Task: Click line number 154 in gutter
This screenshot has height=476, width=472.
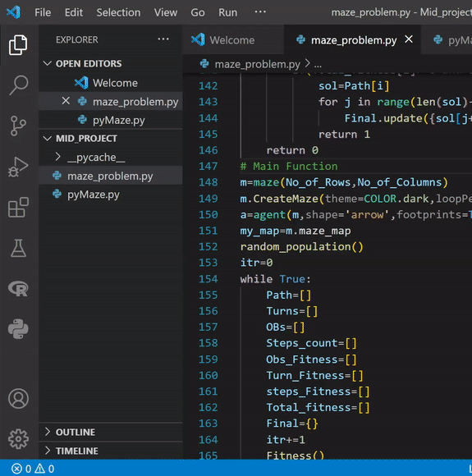Action: click(208, 279)
